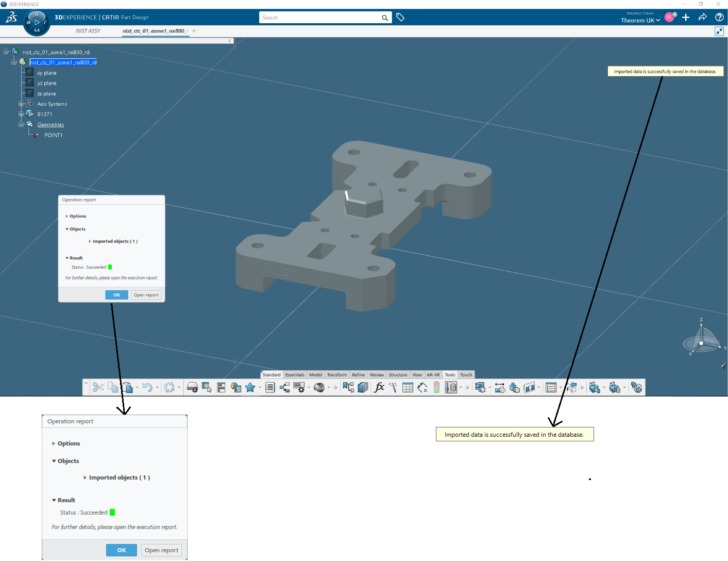Select the Model toolbar tab
The height and width of the screenshot is (561, 728).
click(x=316, y=375)
